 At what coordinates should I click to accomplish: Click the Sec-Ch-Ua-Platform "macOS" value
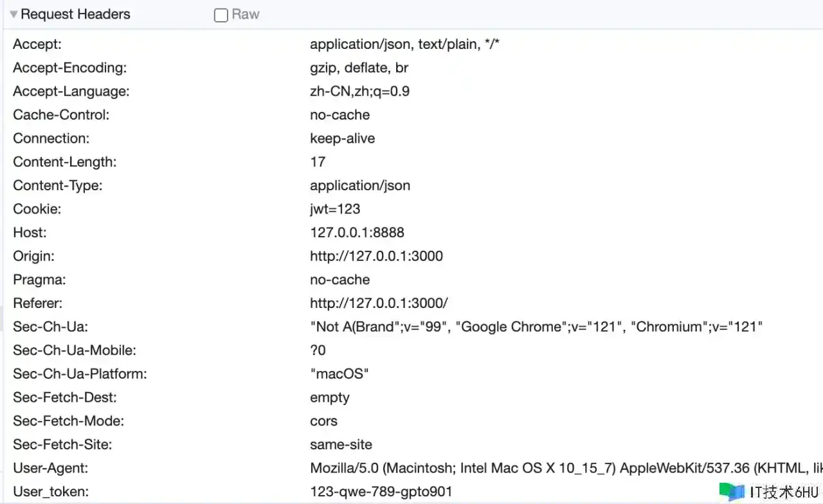(339, 373)
